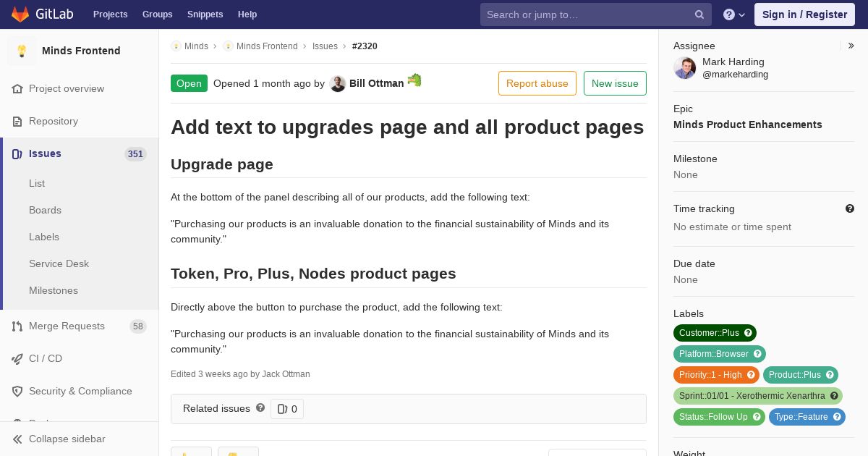Open Service Desk sub-item
Image resolution: width=868 pixels, height=456 pixels.
point(59,263)
